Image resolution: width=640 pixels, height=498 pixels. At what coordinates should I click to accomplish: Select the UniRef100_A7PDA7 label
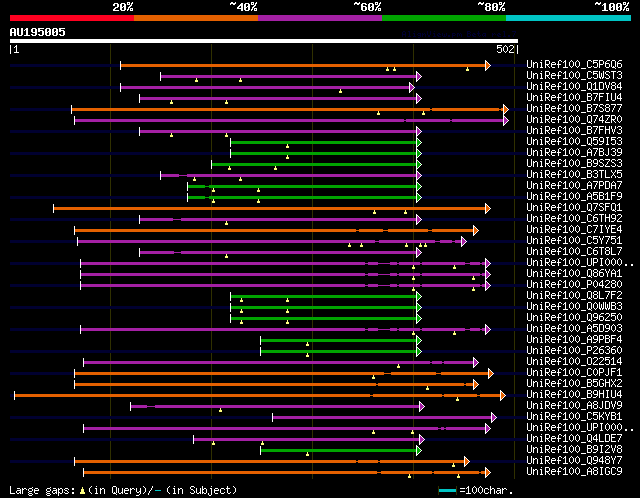click(574, 185)
